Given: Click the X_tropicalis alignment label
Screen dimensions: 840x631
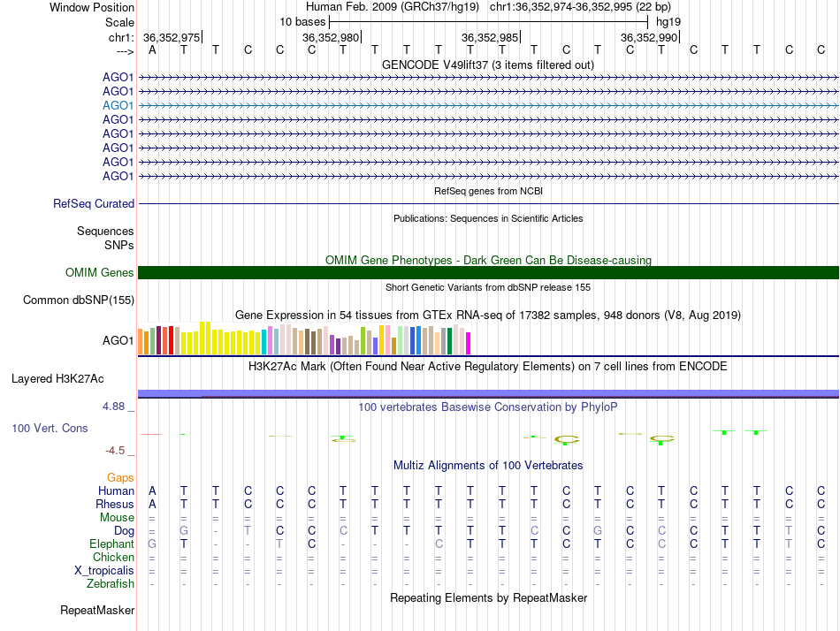Looking at the screenshot, I should 104,570.
